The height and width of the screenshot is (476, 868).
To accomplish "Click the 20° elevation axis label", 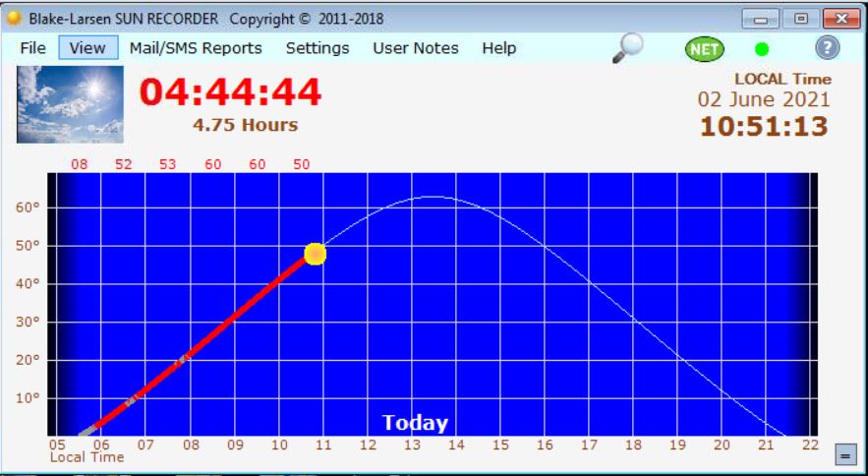I will (x=28, y=360).
